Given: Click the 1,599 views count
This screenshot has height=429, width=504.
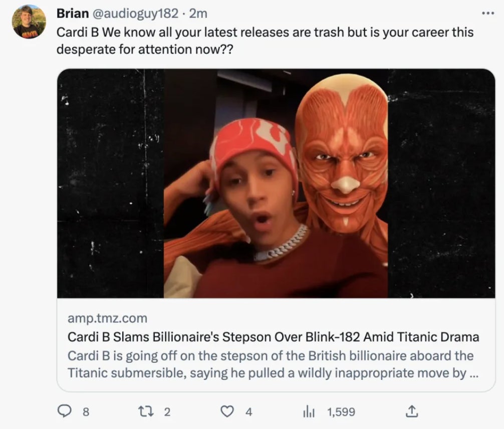Looking at the screenshot, I should click(x=341, y=412).
